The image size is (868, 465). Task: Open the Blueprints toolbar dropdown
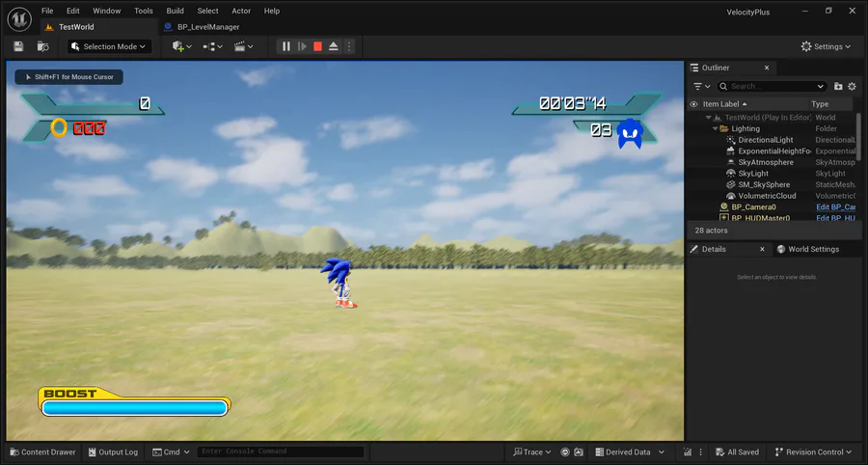coord(212,46)
